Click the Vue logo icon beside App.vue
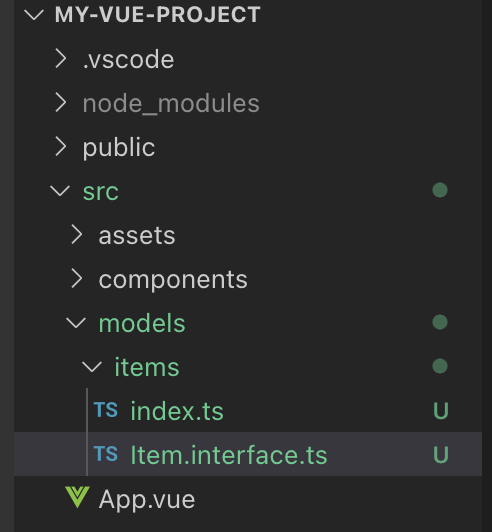Viewport: 492px width, 532px height. tap(77, 497)
